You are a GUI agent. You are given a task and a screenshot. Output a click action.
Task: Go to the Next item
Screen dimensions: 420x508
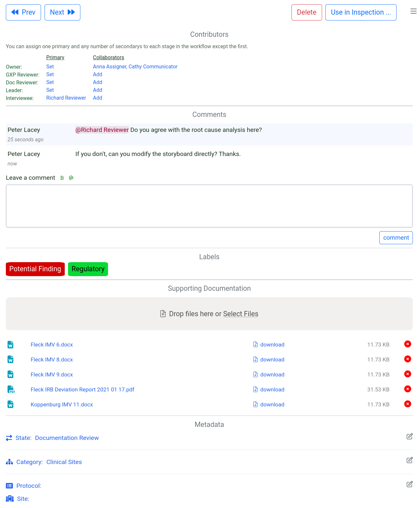tap(62, 12)
